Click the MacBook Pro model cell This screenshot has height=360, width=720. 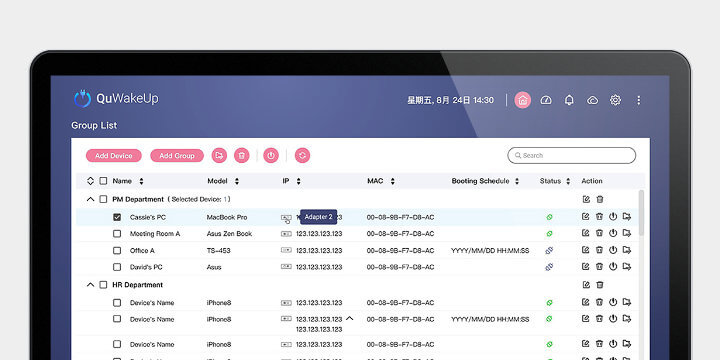[227, 217]
